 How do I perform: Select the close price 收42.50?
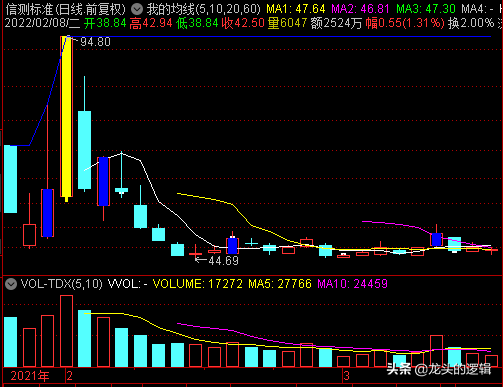[243, 23]
